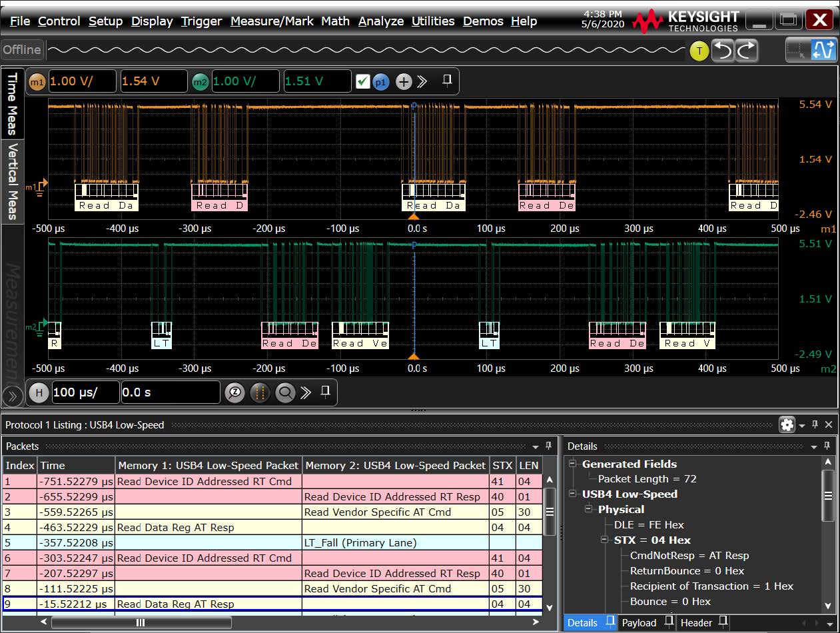840x633 pixels.
Task: Click the Offline status button
Action: pos(22,50)
